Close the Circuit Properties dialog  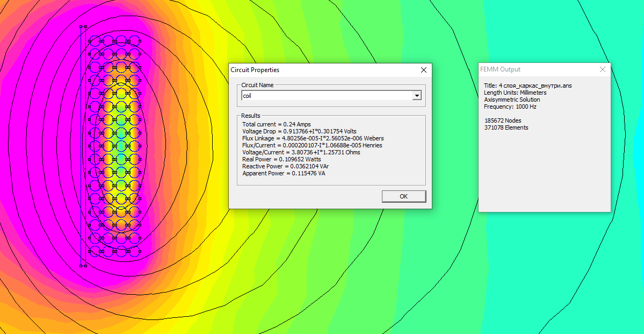pyautogui.click(x=424, y=70)
